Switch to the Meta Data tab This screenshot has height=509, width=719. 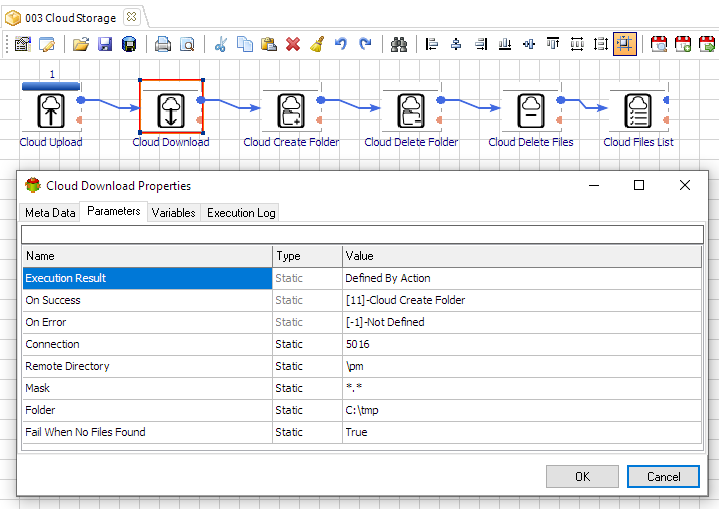[50, 213]
